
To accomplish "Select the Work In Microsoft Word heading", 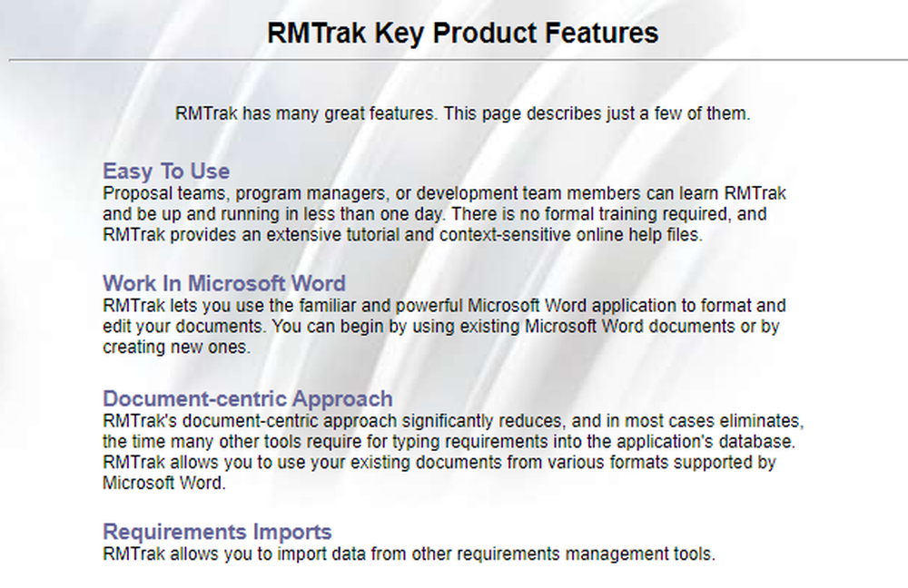I will pos(224,284).
